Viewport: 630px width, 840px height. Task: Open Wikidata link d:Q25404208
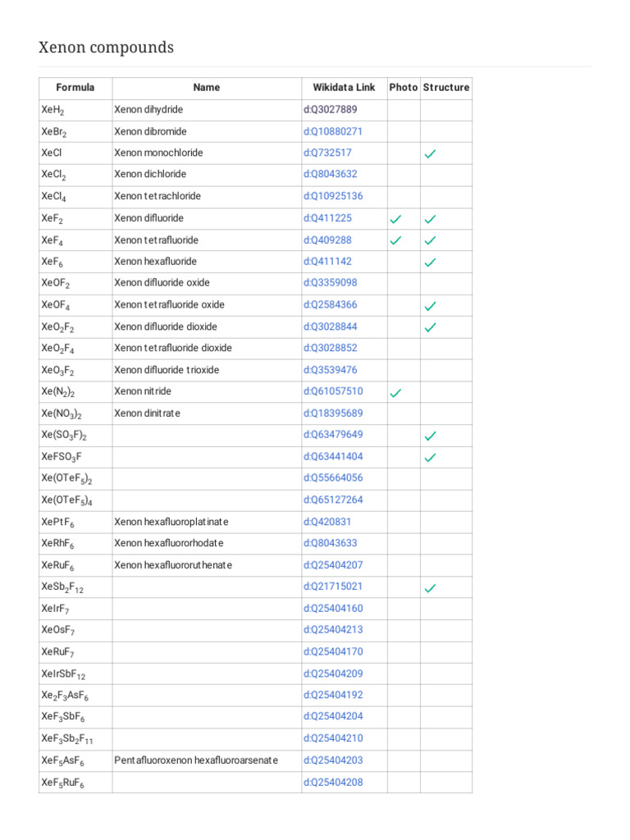point(333,783)
